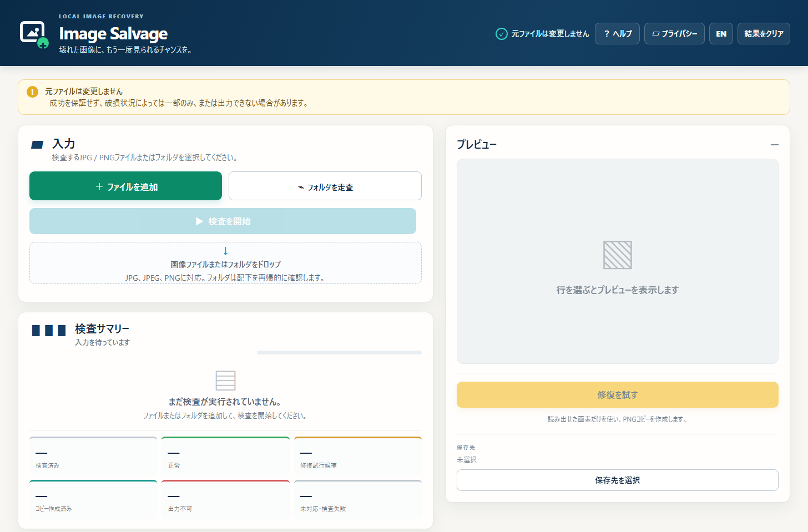Screen dimensions: 808x532
Task: Click the 元ファイルは変更しません header text
Action: (x=550, y=34)
